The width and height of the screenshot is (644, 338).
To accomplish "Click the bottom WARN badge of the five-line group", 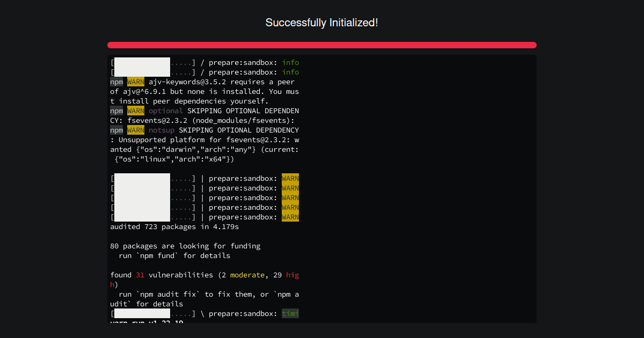I will [290, 217].
